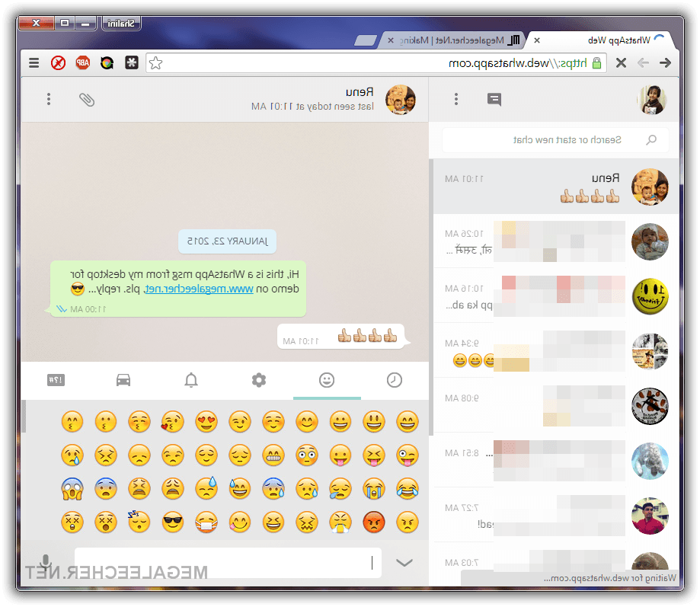700x607 pixels.
Task: Insert the screaming in fear emoji
Action: (x=72, y=489)
